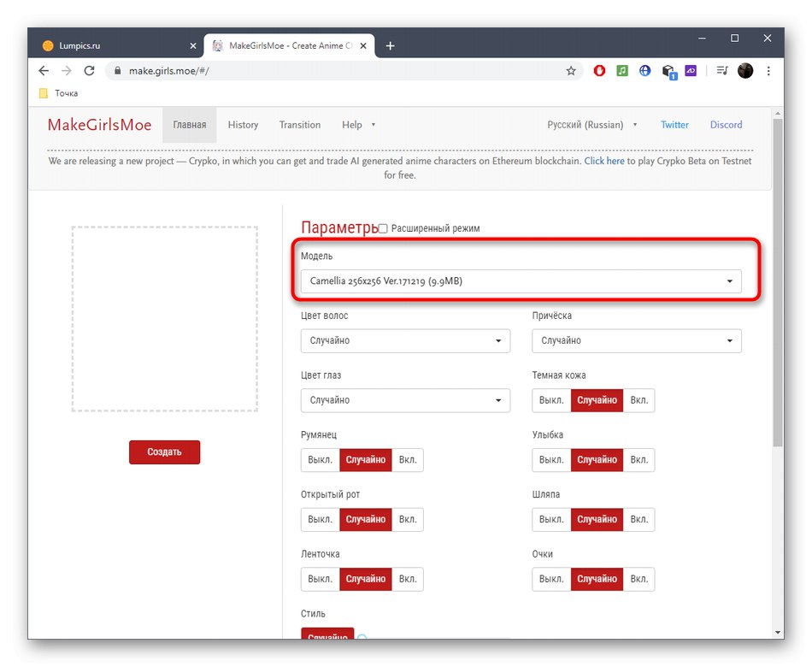Open the blue globe extension icon
812x667 pixels.
click(x=644, y=70)
